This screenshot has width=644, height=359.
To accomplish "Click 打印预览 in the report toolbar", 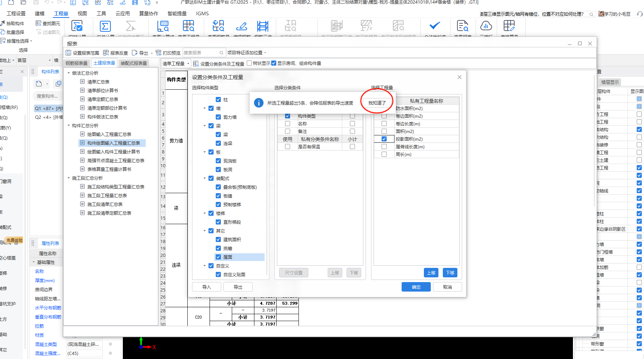I will pyautogui.click(x=168, y=53).
